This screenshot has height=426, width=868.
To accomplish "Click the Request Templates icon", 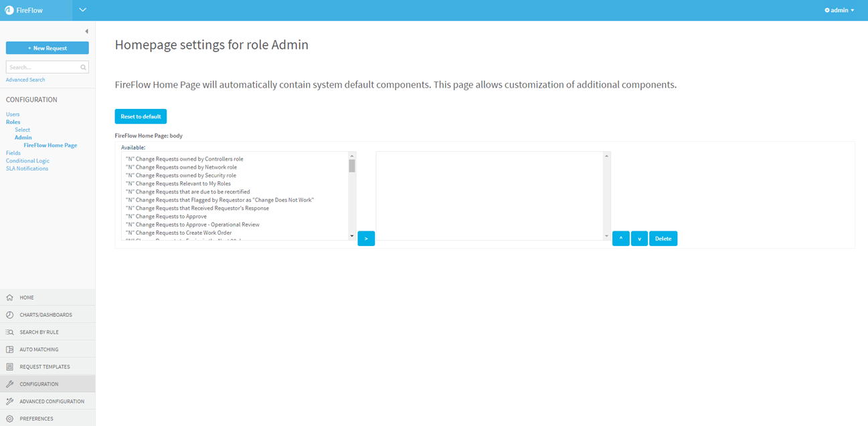I will click(x=9, y=367).
